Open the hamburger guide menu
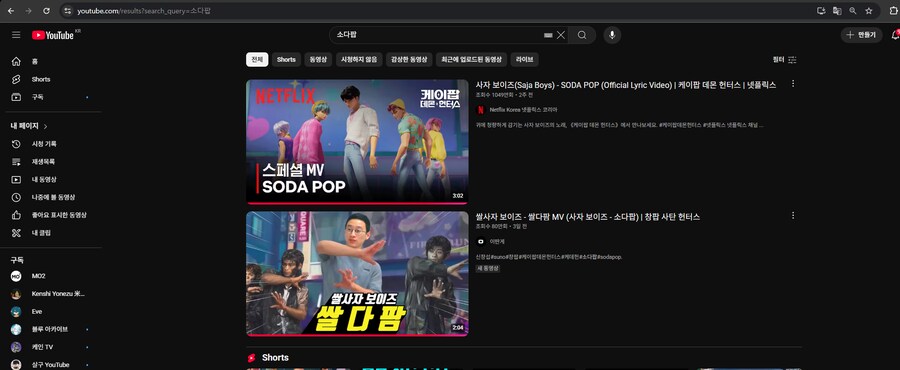 coord(16,36)
